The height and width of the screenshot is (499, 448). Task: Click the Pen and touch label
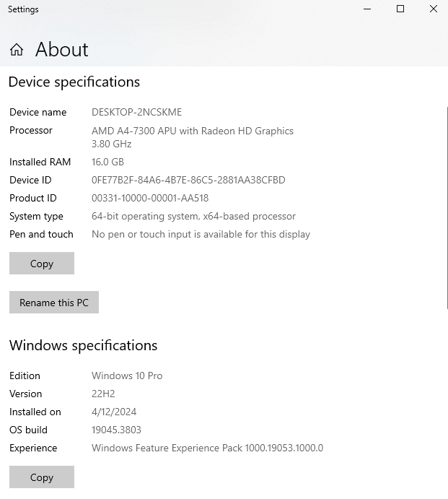click(x=41, y=235)
